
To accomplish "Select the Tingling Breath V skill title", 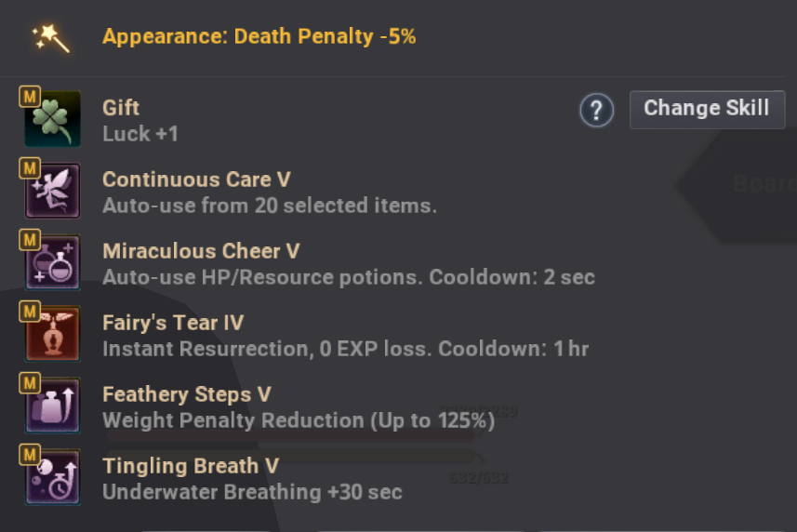I will coord(191,466).
